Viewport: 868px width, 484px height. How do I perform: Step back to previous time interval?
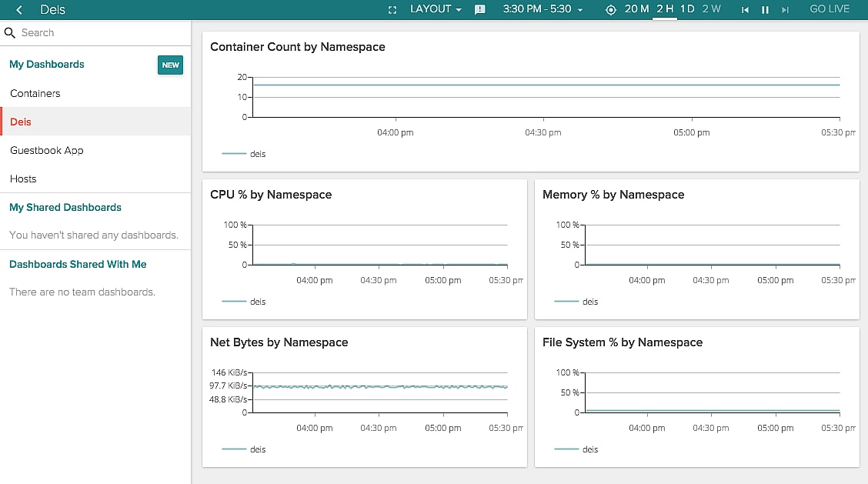click(x=745, y=10)
